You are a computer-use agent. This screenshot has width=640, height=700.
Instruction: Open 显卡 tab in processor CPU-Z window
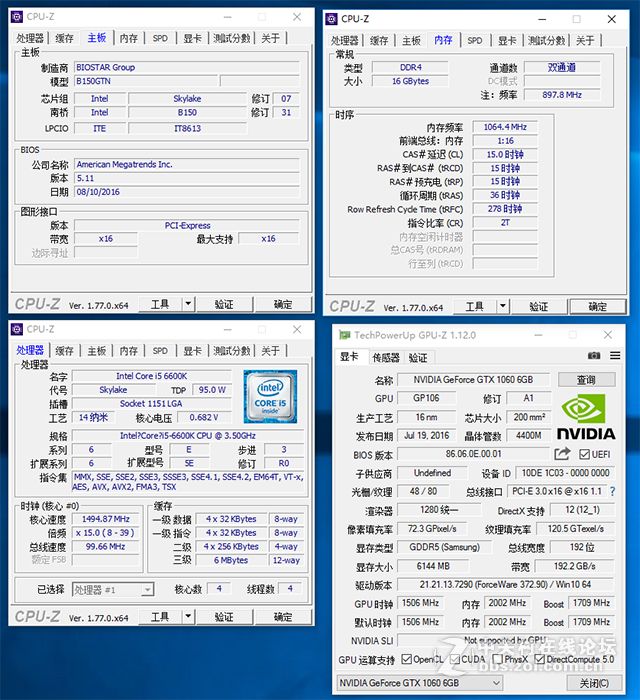[x=192, y=351]
